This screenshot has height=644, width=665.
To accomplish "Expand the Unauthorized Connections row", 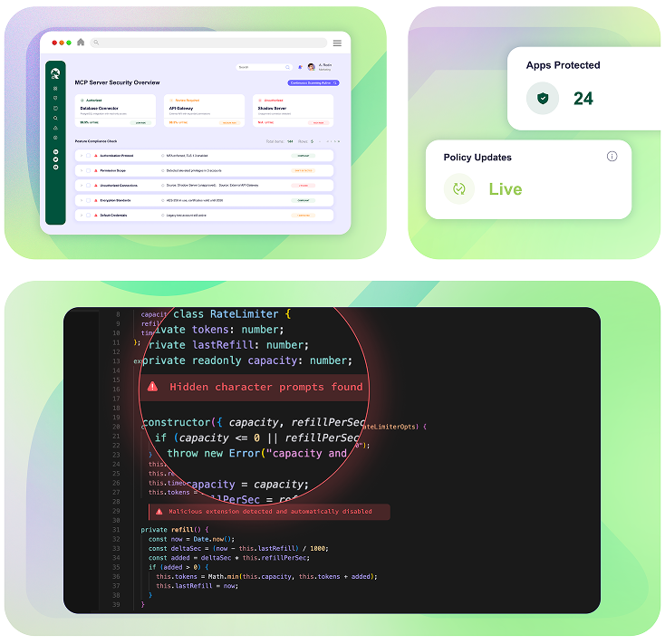I will [81, 186].
